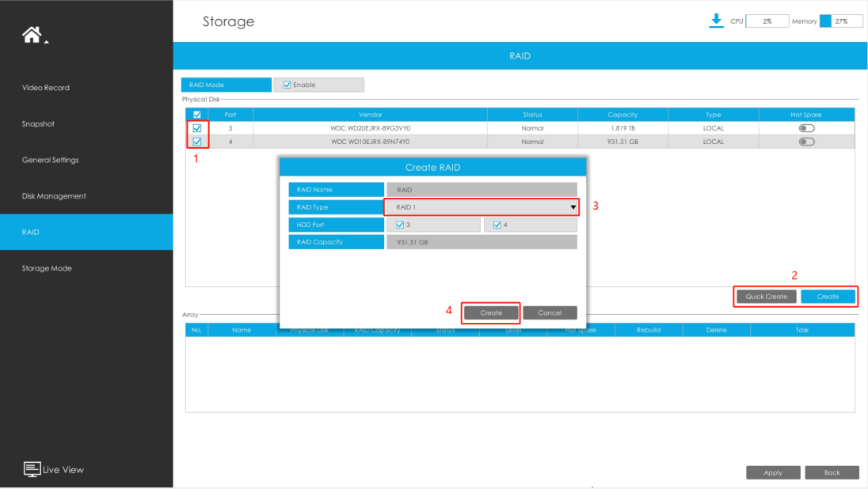The image size is (868, 489).
Task: Cancel the Create RAID dialog
Action: pyautogui.click(x=550, y=313)
